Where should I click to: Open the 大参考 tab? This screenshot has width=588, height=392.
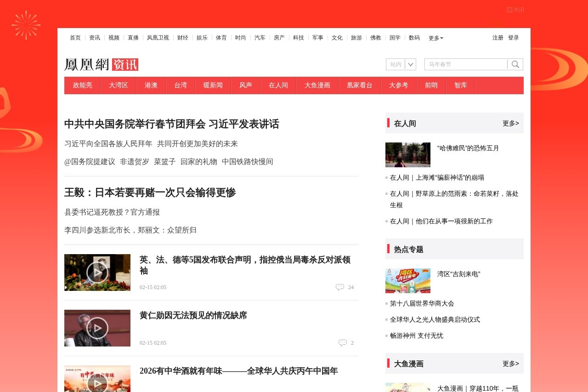click(x=399, y=85)
